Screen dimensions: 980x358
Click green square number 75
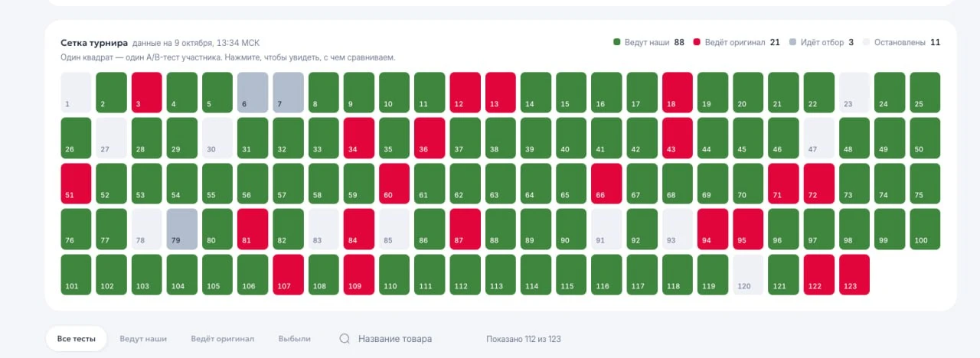click(x=925, y=184)
